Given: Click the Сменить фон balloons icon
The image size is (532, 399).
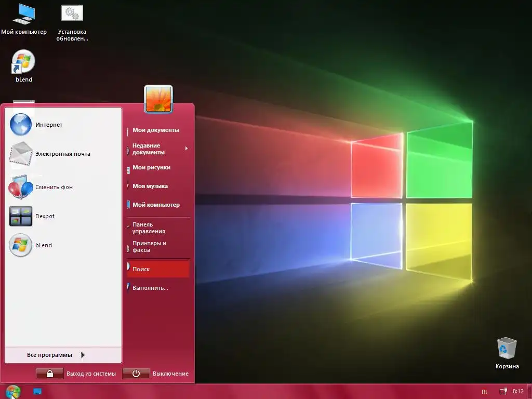Looking at the screenshot, I should tap(21, 187).
